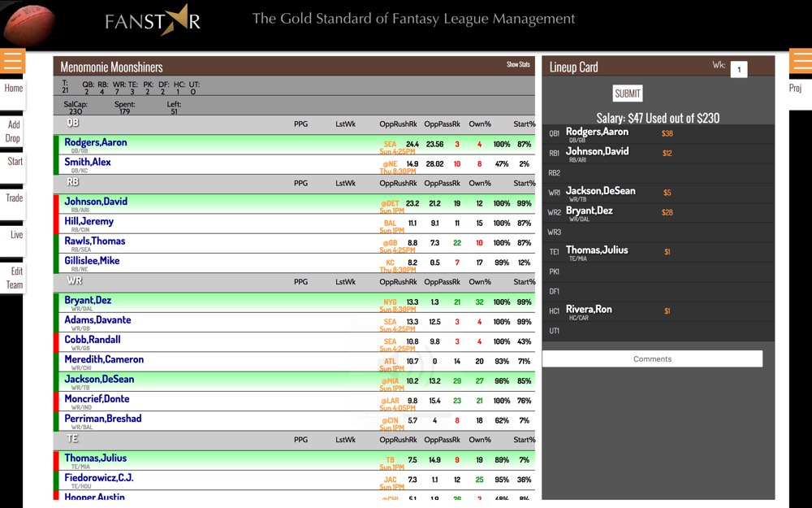Open the left orange hamburger menu

coord(12,61)
